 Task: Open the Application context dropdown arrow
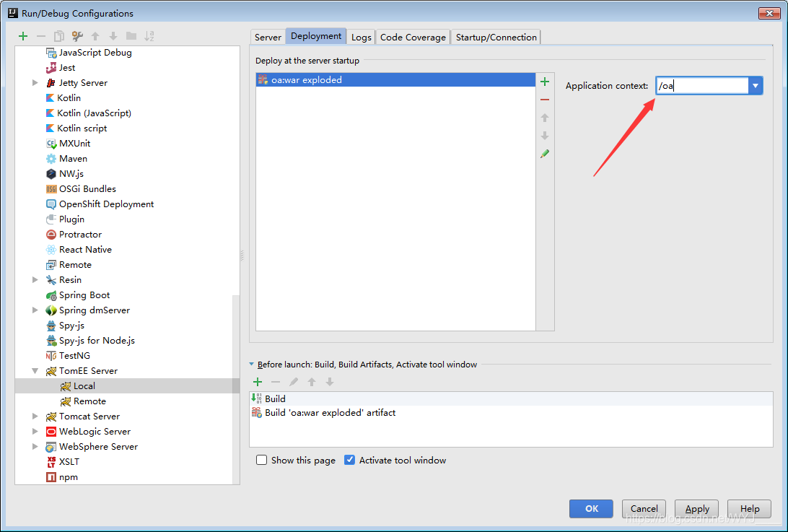(756, 86)
